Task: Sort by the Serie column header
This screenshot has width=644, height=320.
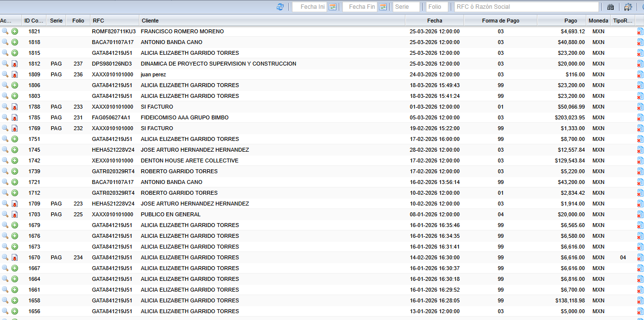Action: coord(56,21)
